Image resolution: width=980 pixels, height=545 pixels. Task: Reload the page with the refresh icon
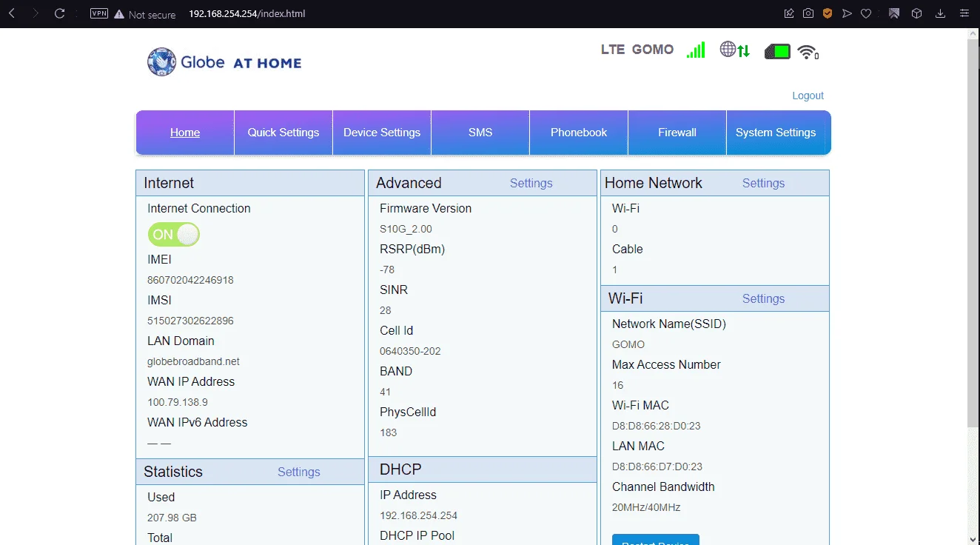(x=60, y=13)
